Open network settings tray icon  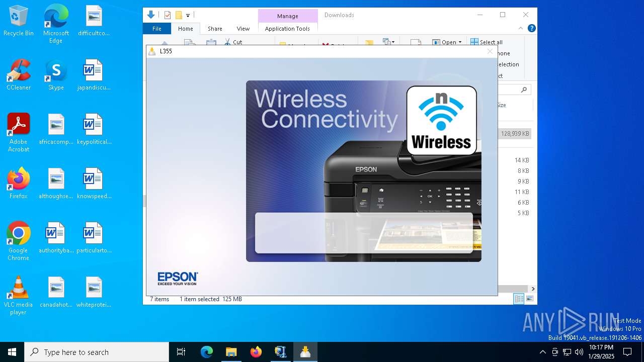[567, 352]
